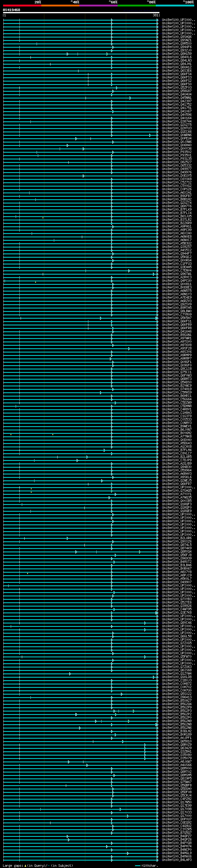197x868 pixels.
Task: Click hit label UniRef100_Q6UA12
Action: tap(176, 67)
